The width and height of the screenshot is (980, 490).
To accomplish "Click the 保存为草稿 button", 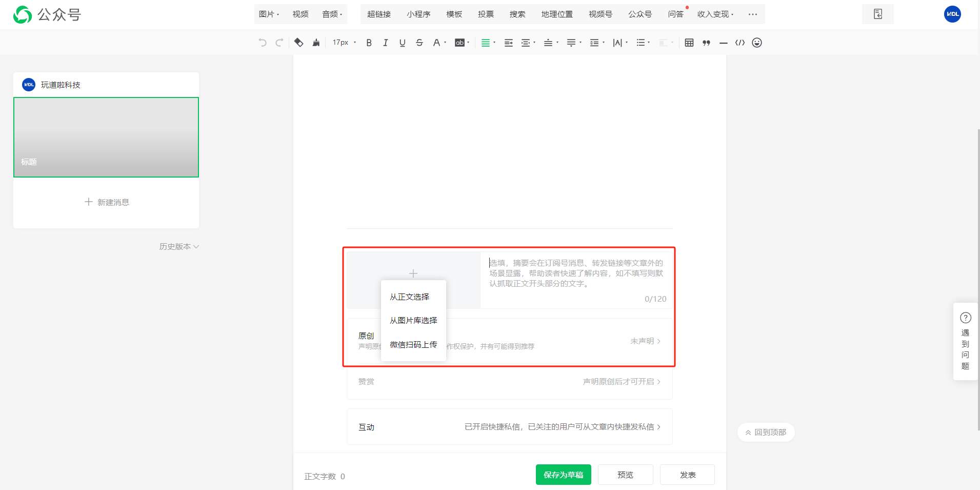I will 563,475.
